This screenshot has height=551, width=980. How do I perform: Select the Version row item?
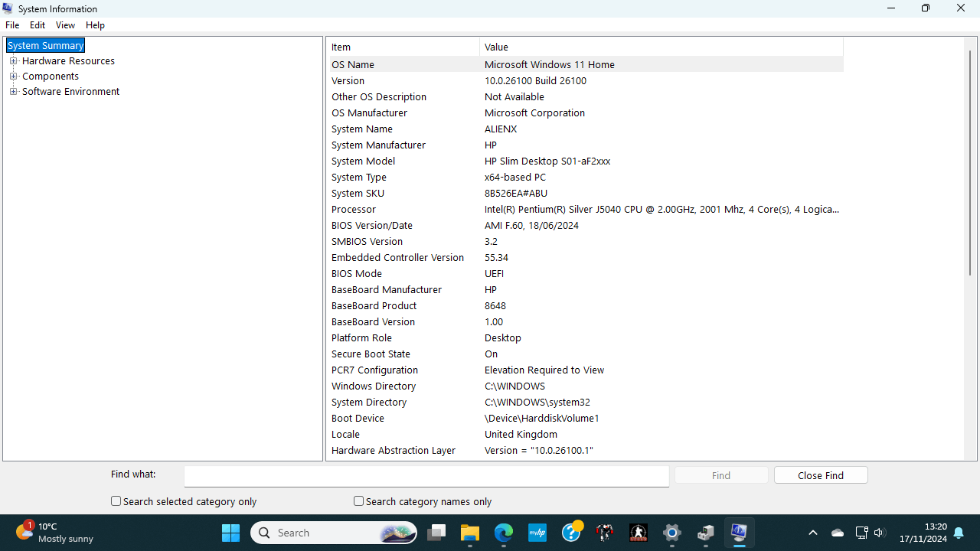(x=586, y=81)
